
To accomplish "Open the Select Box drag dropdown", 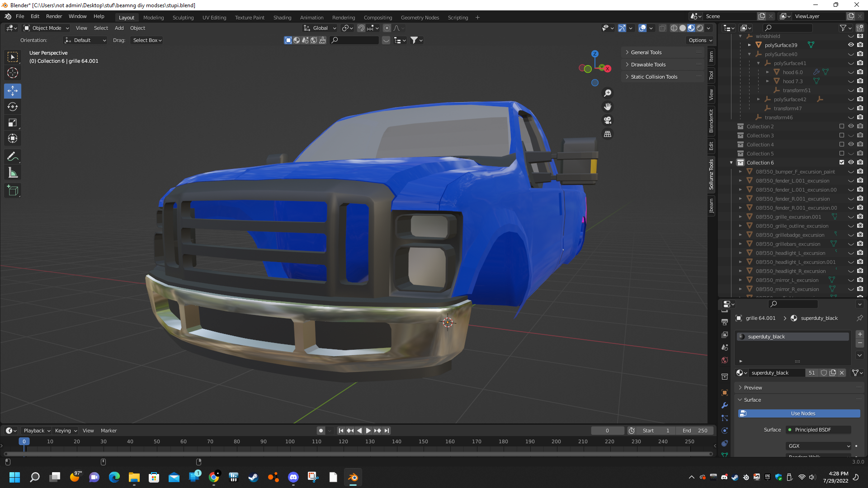I will [147, 40].
